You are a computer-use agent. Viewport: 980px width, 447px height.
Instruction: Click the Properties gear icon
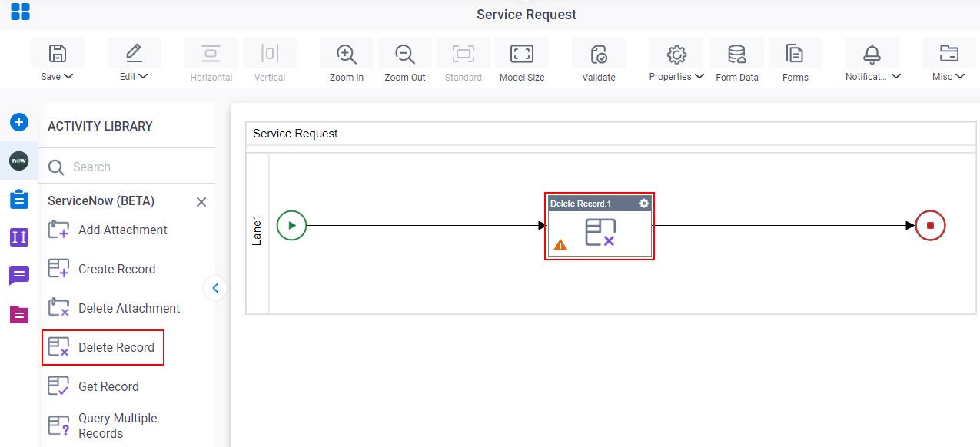coord(676,54)
